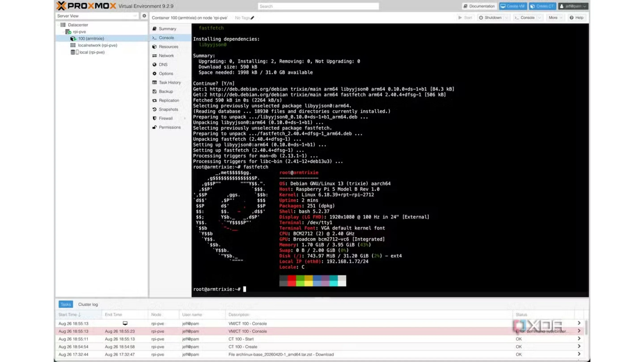
Task: Click the Network arrows icon
Action: pyautogui.click(x=155, y=56)
